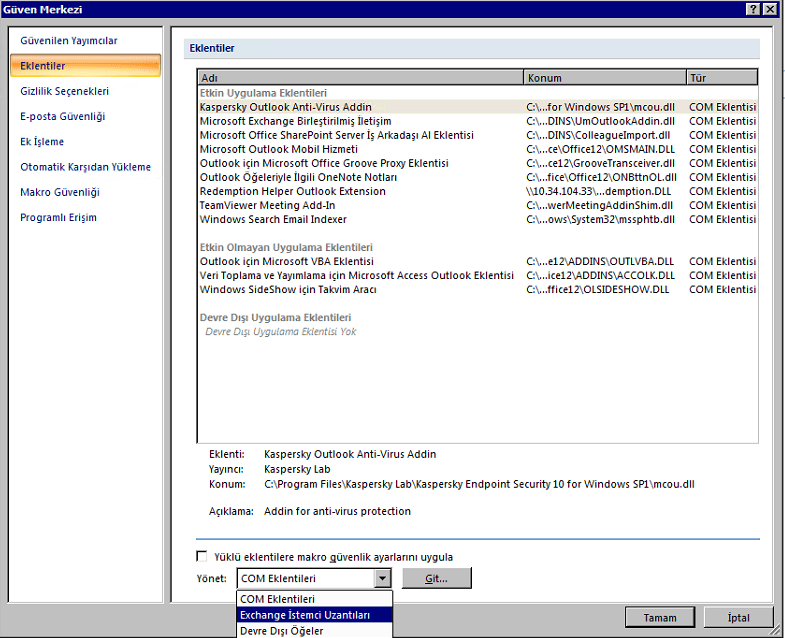Select Windows Search Email Indexer row
785x638 pixels.
pos(478,219)
